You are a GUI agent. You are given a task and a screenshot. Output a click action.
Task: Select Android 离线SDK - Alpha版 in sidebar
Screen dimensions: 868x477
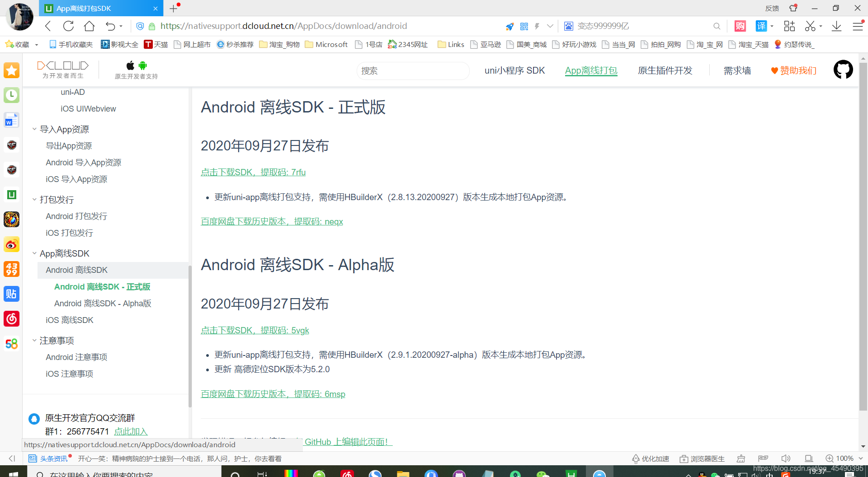[103, 303]
